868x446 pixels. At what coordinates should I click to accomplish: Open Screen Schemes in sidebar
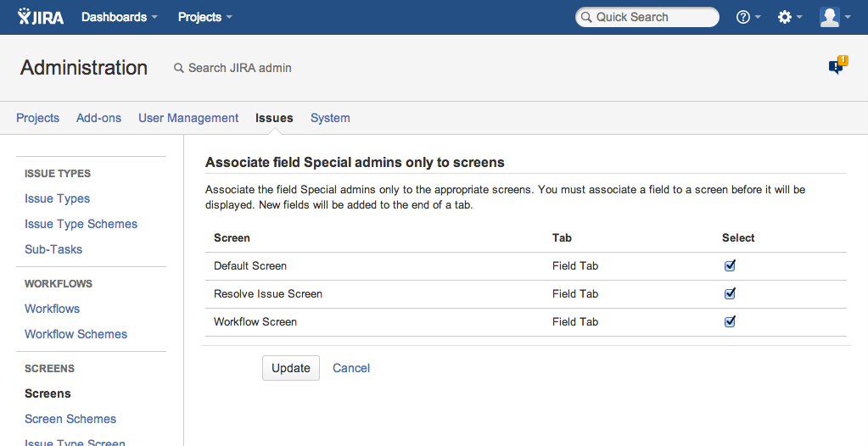tap(70, 419)
